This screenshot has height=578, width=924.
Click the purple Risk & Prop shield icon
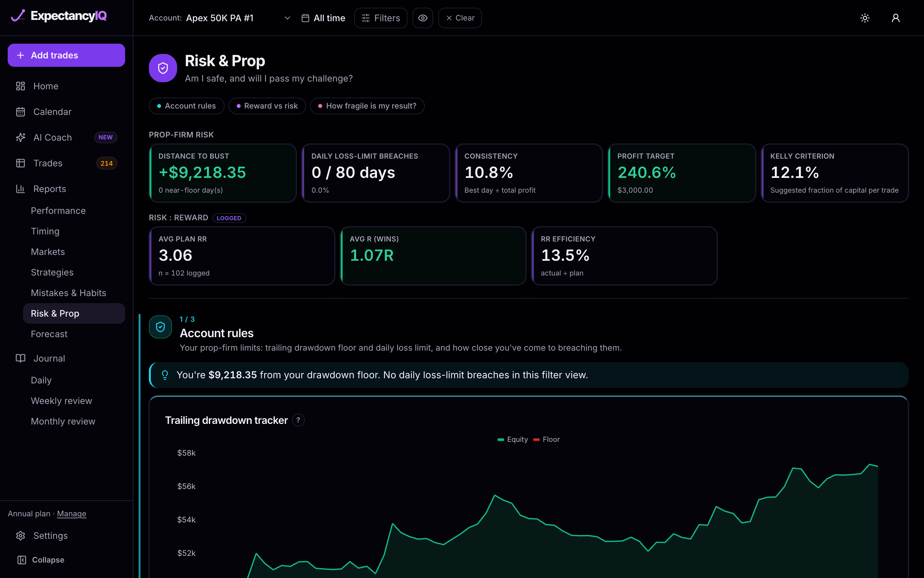coord(163,68)
